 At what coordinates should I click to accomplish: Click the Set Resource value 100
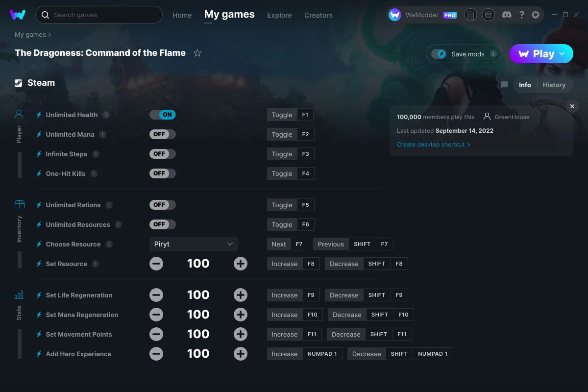(x=198, y=264)
